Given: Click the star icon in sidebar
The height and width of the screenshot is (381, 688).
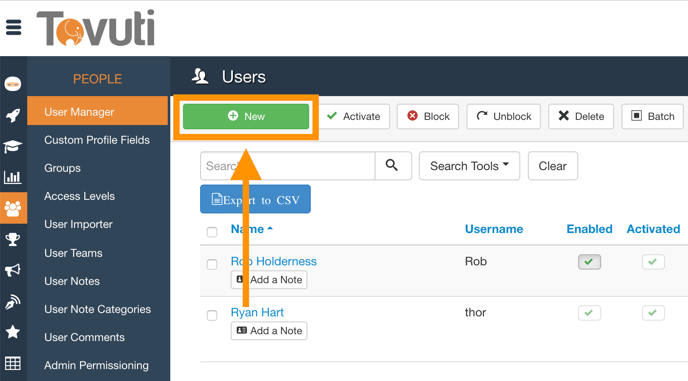Looking at the screenshot, I should click(x=13, y=332).
